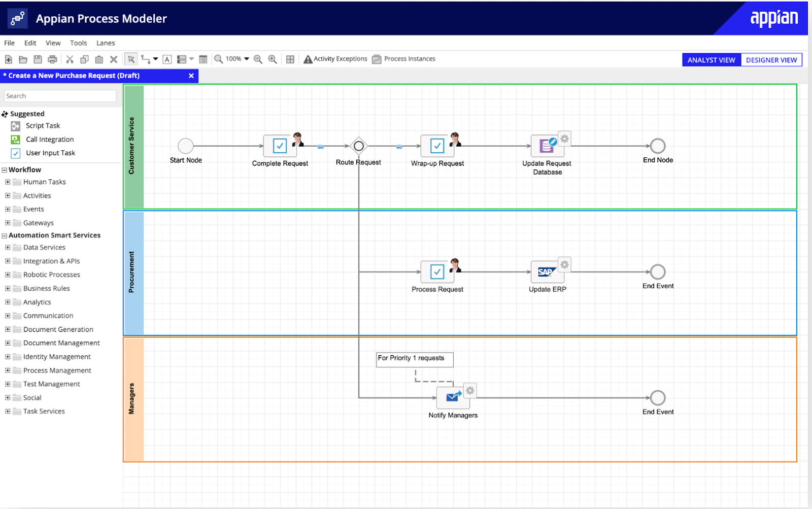Open the File menu

[x=9, y=43]
